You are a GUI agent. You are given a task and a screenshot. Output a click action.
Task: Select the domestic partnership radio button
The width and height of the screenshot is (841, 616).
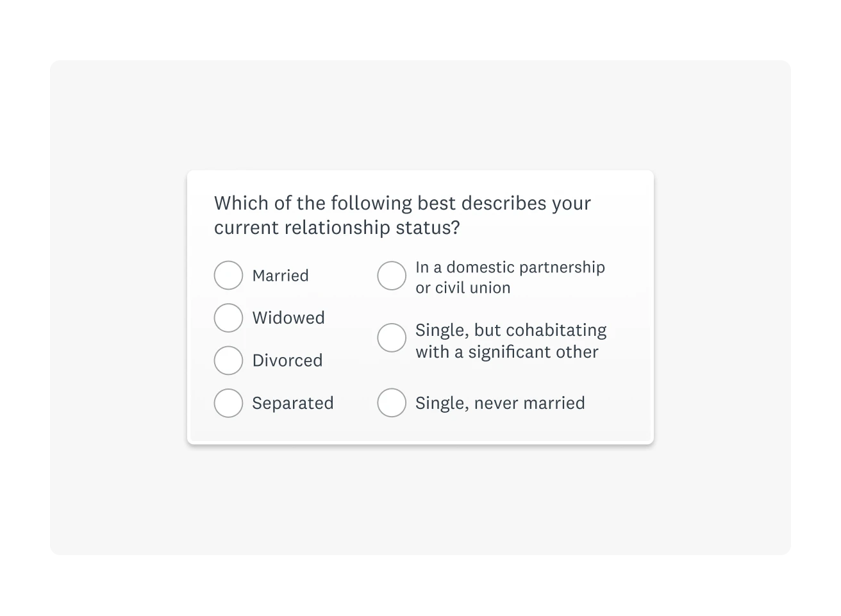click(392, 276)
